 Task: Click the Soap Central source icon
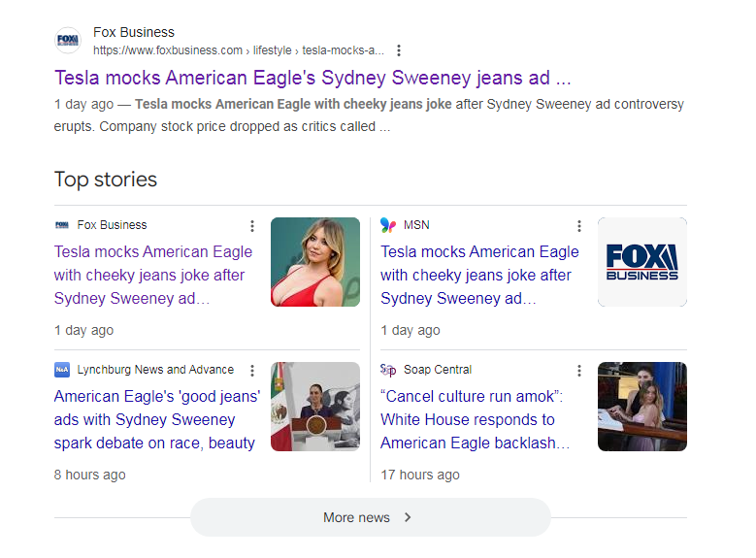(388, 370)
